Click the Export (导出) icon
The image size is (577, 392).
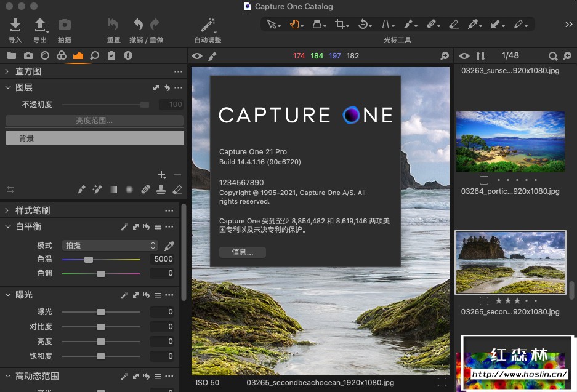pos(40,25)
